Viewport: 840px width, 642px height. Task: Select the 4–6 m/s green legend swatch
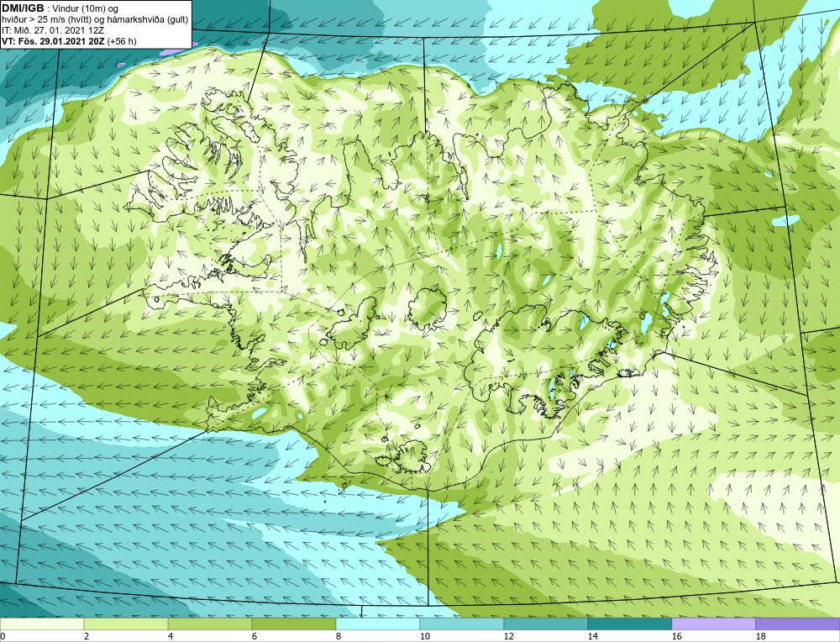click(210, 624)
